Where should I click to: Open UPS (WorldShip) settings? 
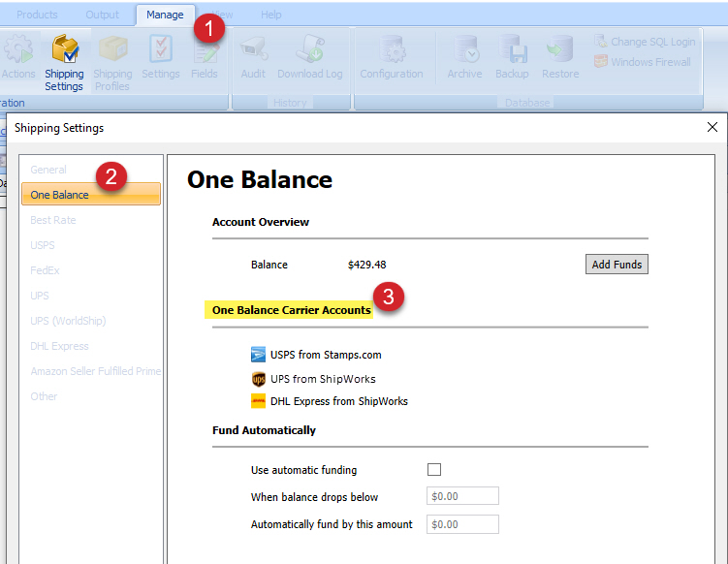[x=68, y=321]
